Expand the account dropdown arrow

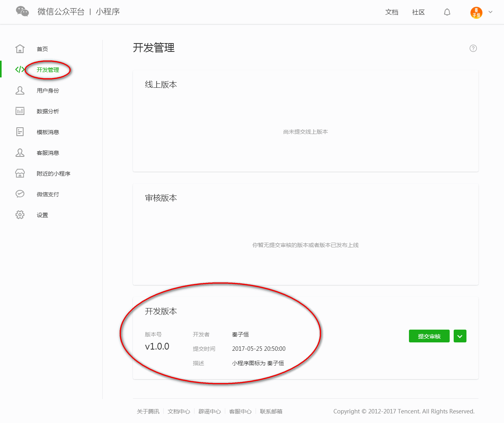coord(490,12)
